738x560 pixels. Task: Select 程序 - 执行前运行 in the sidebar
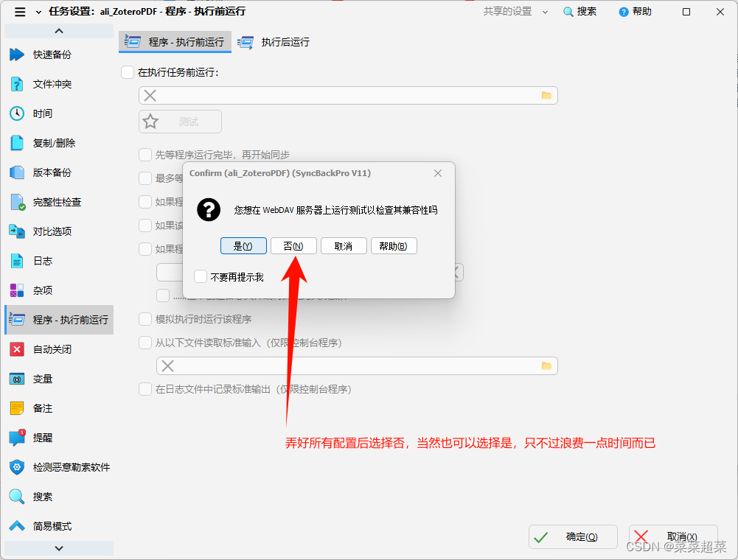pos(59,320)
